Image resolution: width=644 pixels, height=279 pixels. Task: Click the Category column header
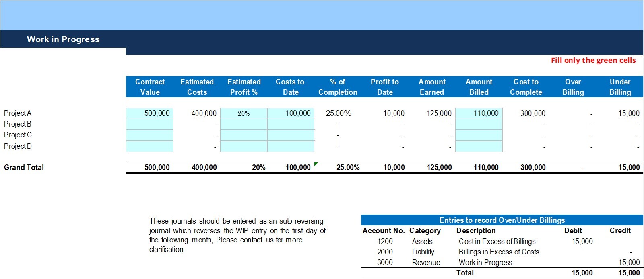(x=425, y=231)
